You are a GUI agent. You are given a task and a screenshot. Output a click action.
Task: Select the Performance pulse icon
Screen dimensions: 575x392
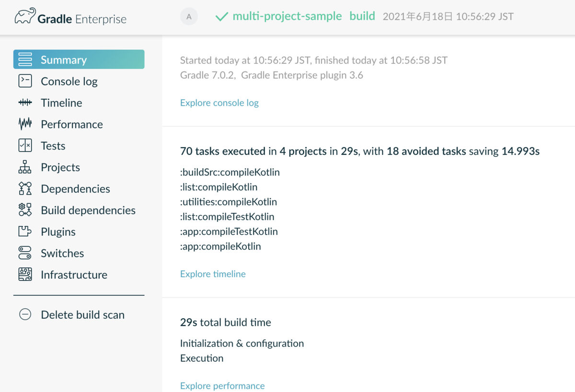[x=25, y=124]
